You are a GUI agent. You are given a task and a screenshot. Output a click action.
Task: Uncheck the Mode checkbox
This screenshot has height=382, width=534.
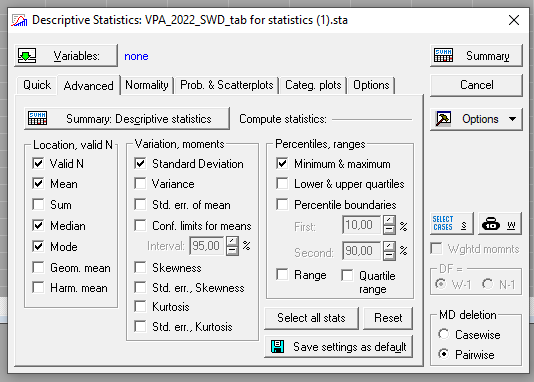point(38,246)
